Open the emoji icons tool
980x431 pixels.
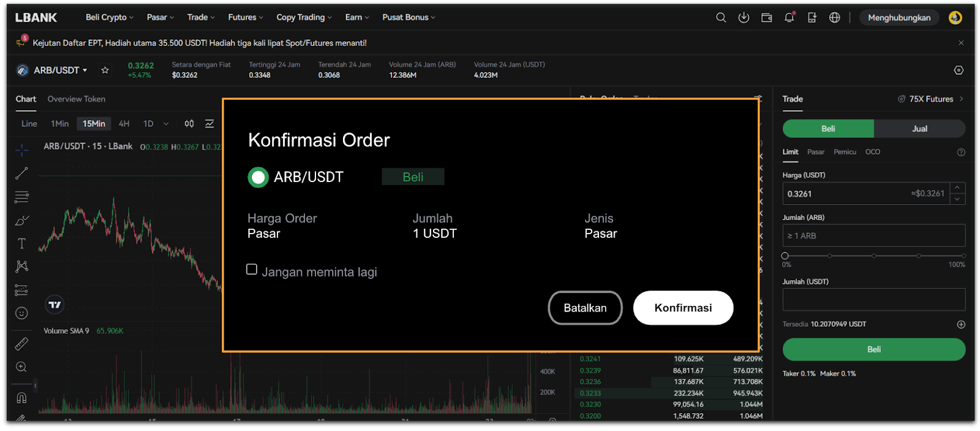pyautogui.click(x=21, y=313)
